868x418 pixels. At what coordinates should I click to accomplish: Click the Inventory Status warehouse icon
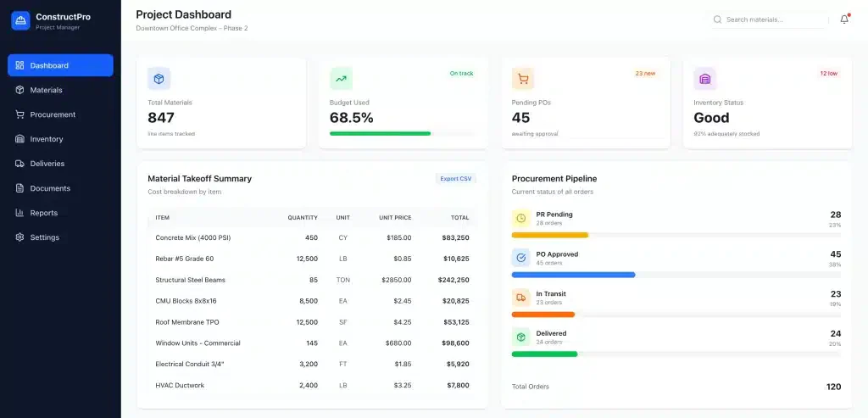click(x=705, y=79)
